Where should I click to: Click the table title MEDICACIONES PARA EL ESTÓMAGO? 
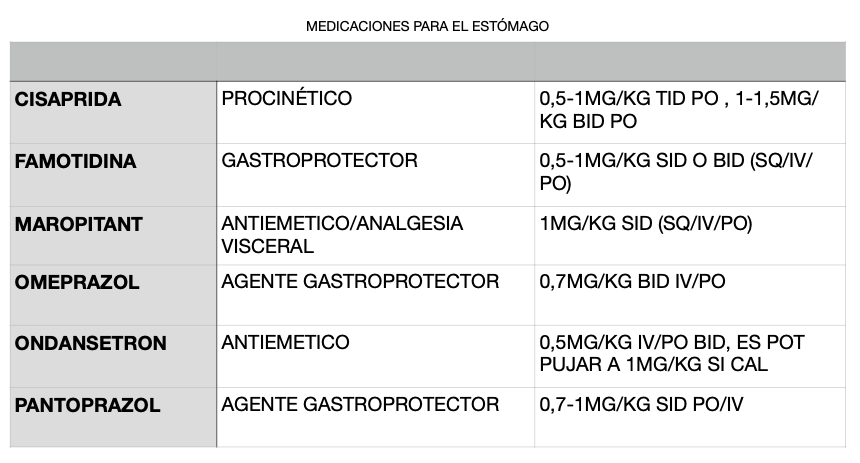427,26
